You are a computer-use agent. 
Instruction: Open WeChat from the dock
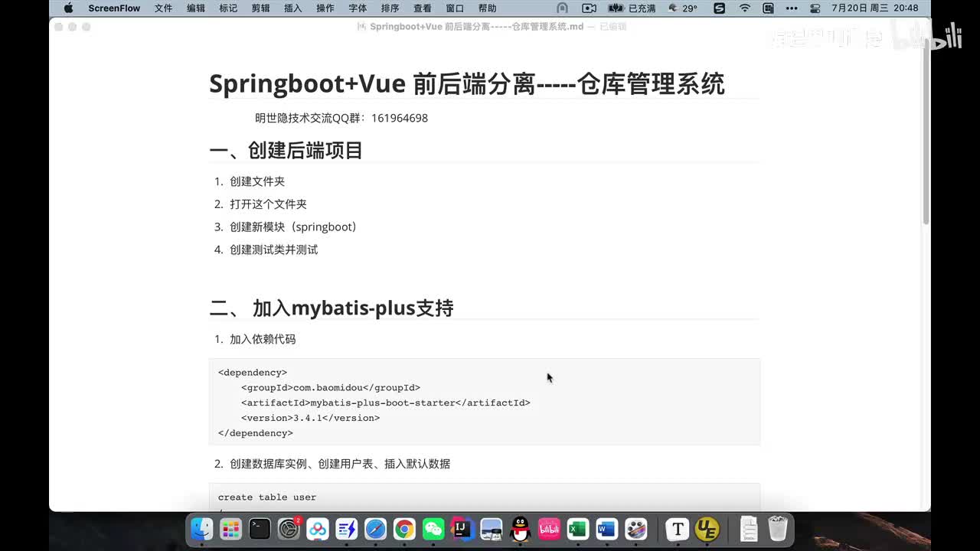(433, 529)
